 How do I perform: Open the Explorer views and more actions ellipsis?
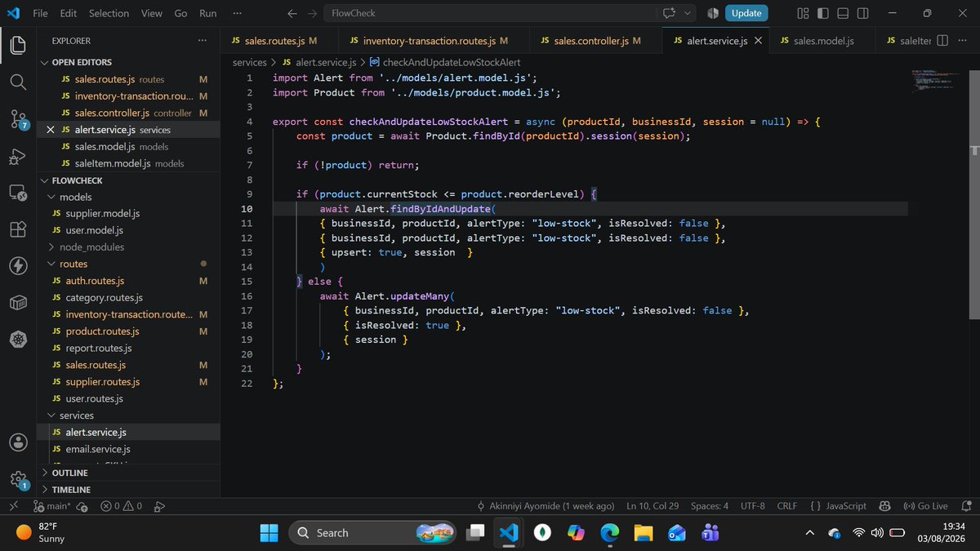click(202, 40)
